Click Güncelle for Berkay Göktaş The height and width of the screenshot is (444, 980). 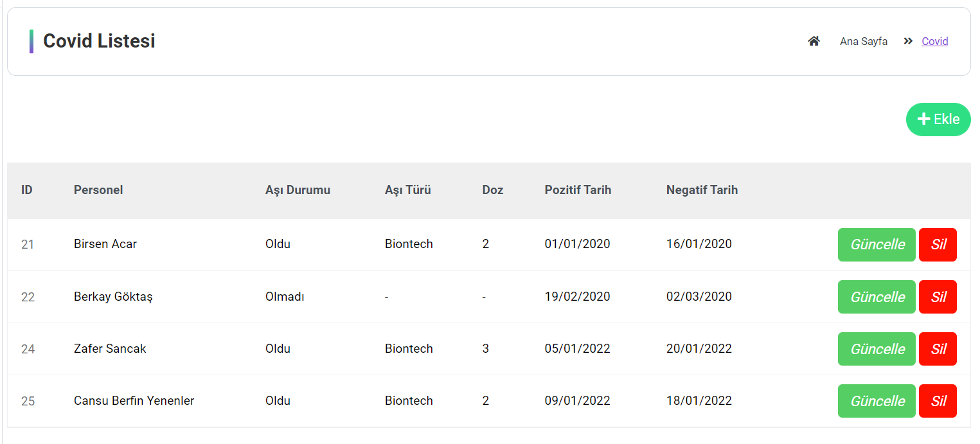tap(876, 296)
